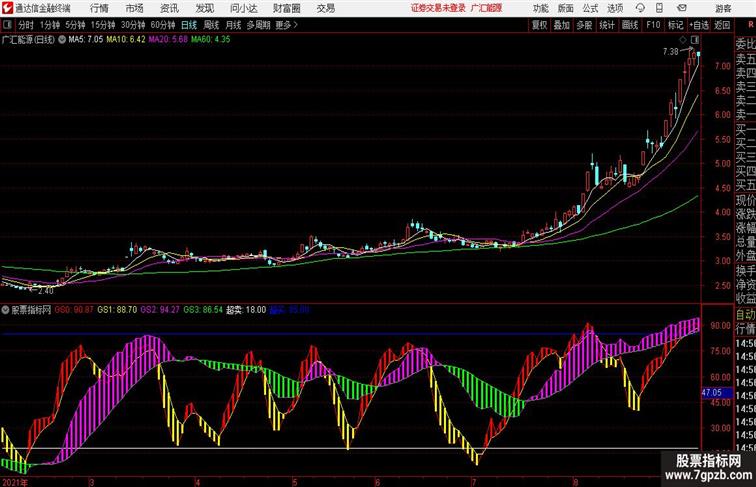756x487 pixels.
Task: Open the 功能 menu
Action: pos(540,8)
